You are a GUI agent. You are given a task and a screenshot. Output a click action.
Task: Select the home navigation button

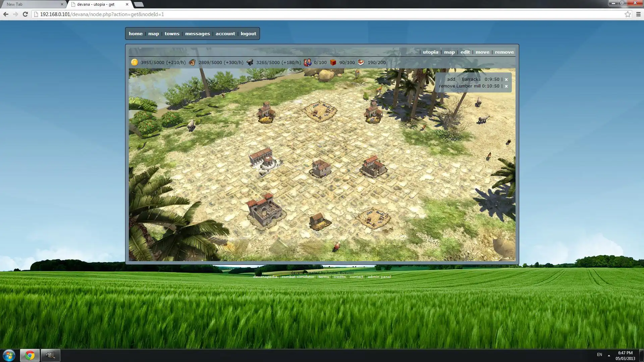pyautogui.click(x=136, y=34)
